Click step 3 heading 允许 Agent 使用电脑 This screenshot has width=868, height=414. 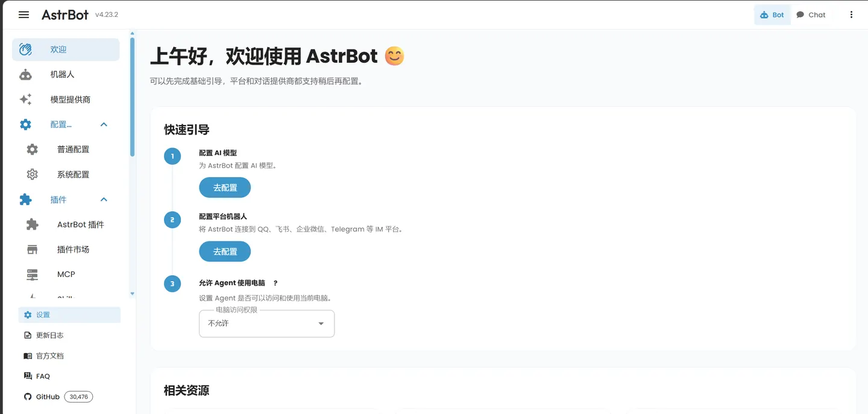tap(232, 283)
